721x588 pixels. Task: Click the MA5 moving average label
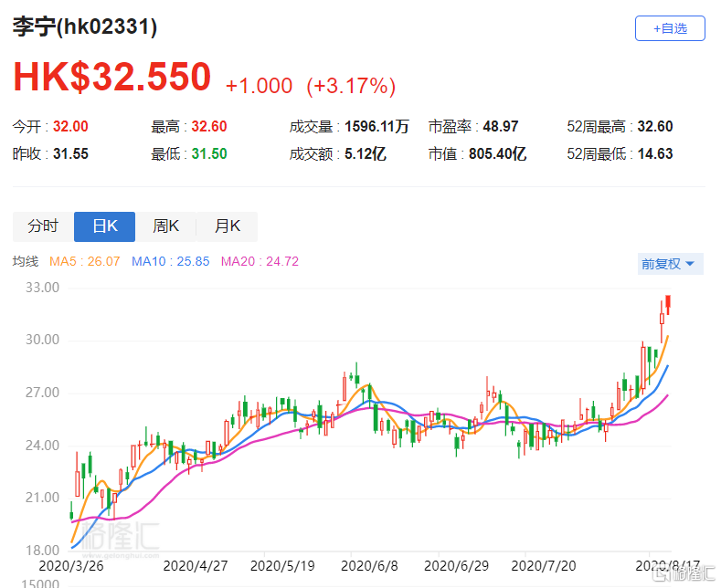pyautogui.click(x=84, y=262)
